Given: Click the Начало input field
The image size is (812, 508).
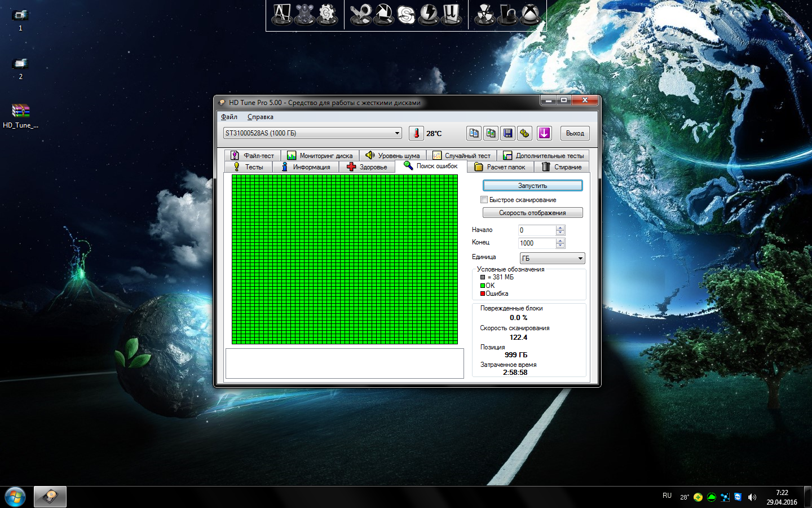Looking at the screenshot, I should pos(536,230).
